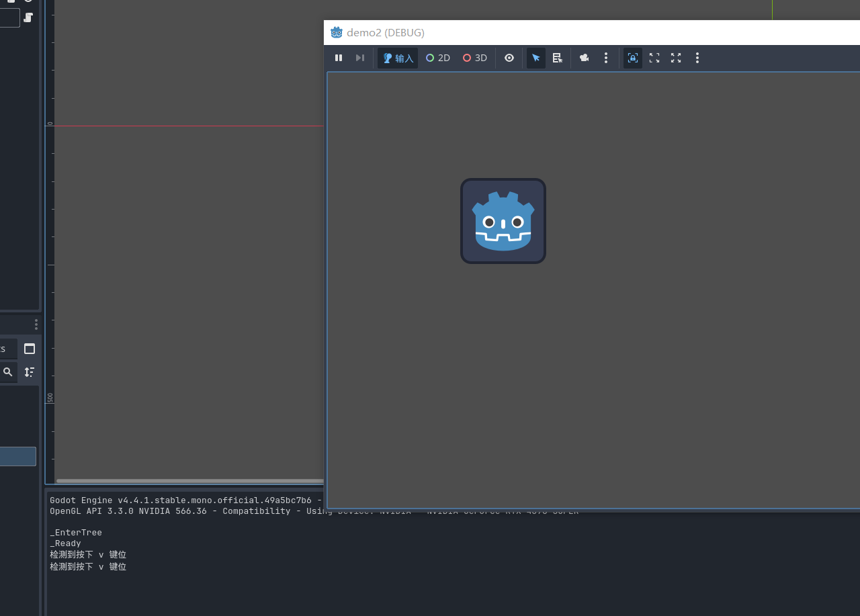Click the _Ready output line
Viewport: 860px width, 616px height.
[x=65, y=543]
